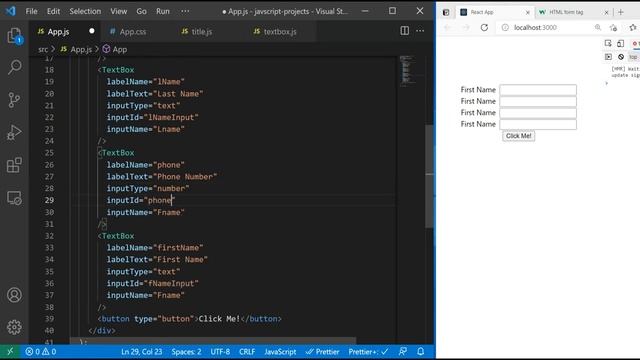Open the Source Control view
640x360 pixels.
[x=14, y=100]
